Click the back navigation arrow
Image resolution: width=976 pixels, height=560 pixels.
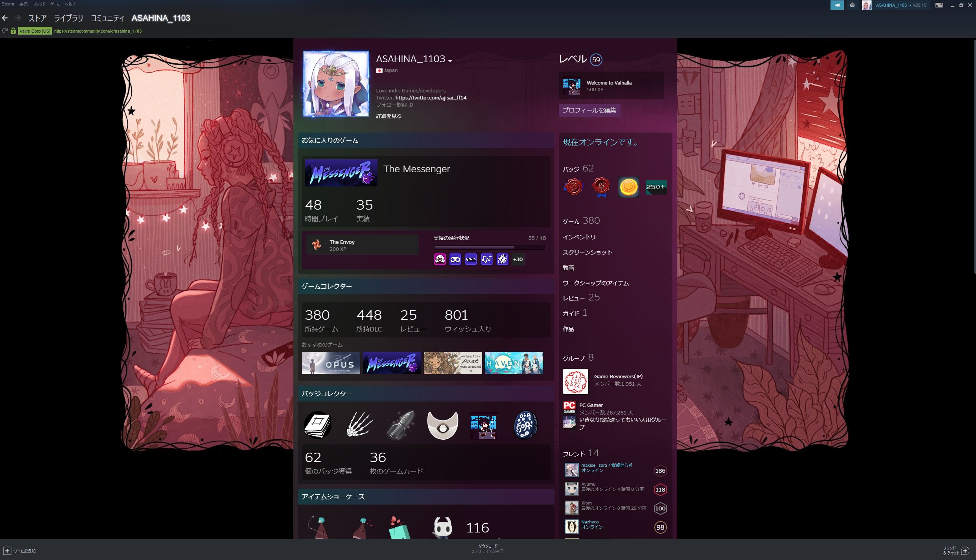tap(5, 18)
